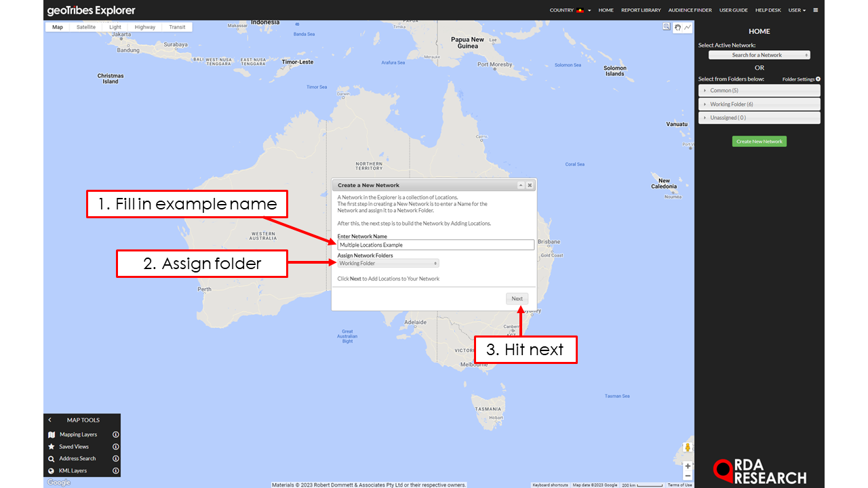The width and height of the screenshot is (868, 488).
Task: Collapse Map Tools with left chevron
Action: coord(50,420)
